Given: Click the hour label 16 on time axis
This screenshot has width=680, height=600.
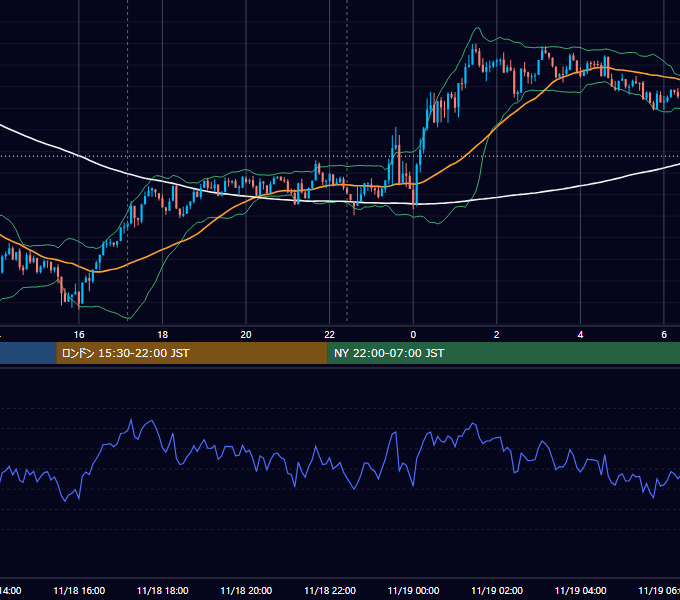Looking at the screenshot, I should point(79,334).
